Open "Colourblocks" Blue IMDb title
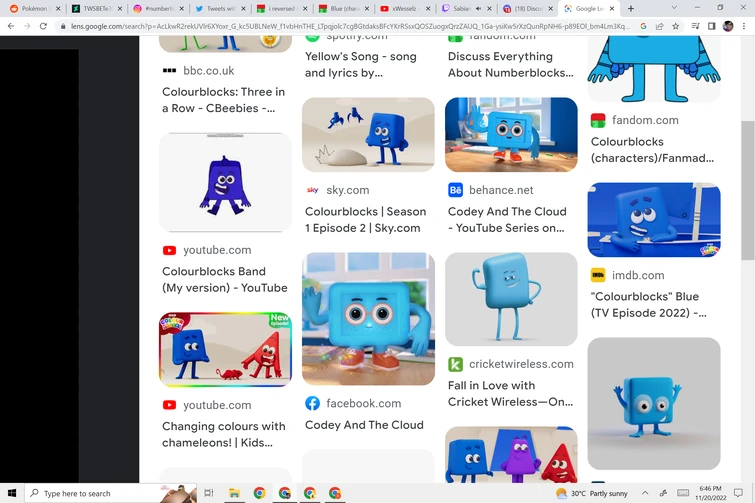This screenshot has width=755, height=503. click(649, 305)
